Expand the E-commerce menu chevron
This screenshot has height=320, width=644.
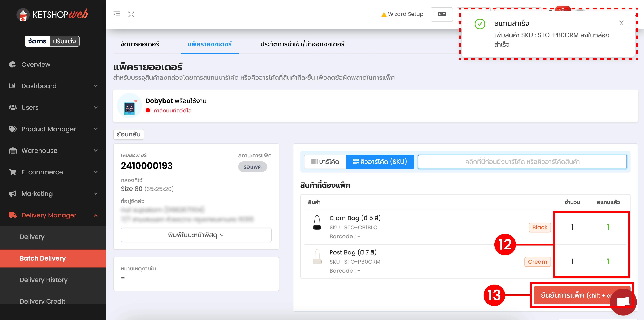[x=96, y=172]
